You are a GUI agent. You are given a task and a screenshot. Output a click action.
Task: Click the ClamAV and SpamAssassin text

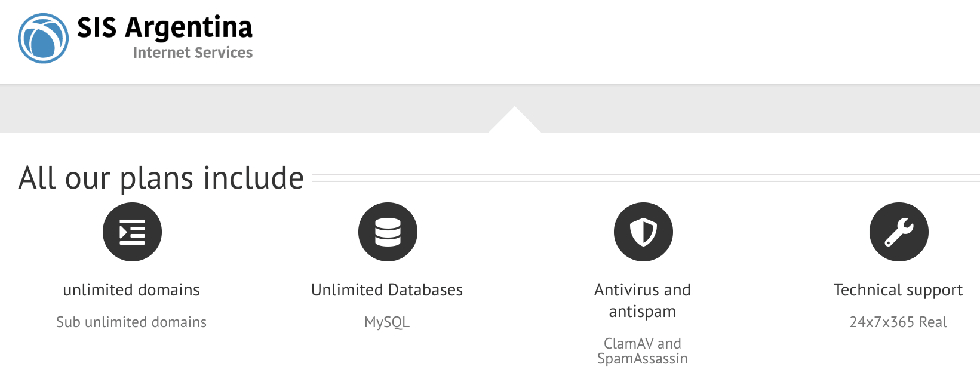[x=643, y=351]
